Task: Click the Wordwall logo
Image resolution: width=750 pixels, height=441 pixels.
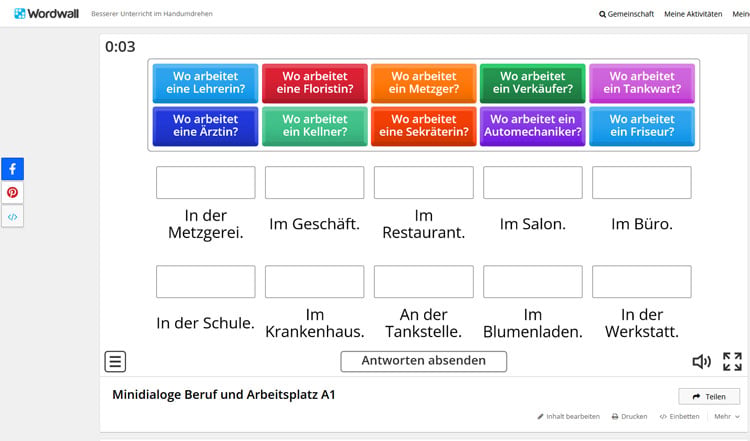Action: (46, 13)
